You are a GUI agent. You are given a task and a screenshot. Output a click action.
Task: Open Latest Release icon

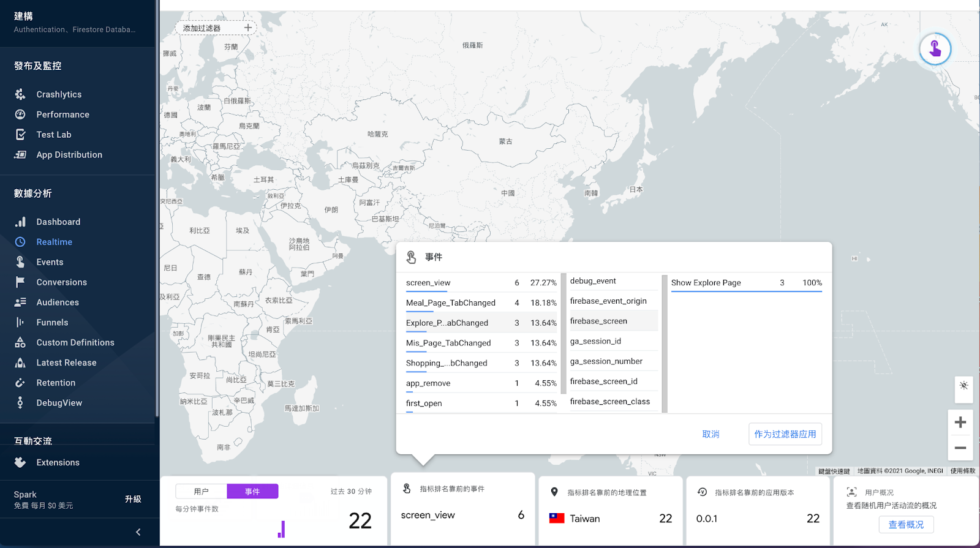click(20, 362)
